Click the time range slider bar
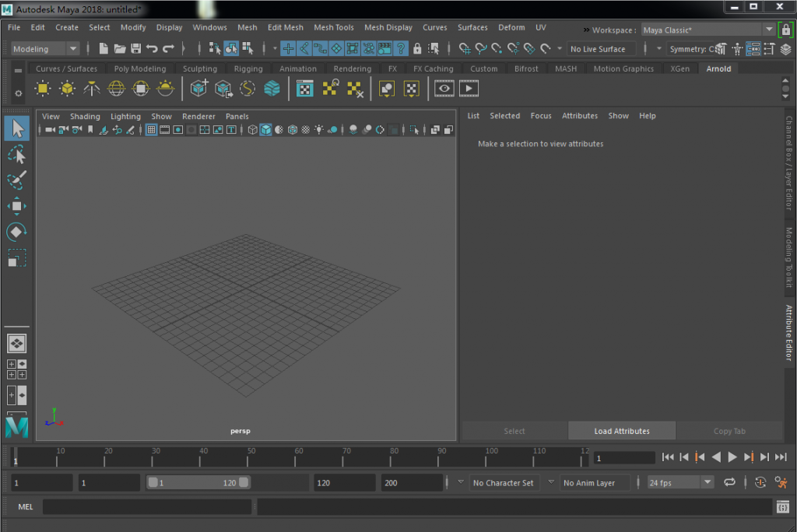 coord(198,483)
